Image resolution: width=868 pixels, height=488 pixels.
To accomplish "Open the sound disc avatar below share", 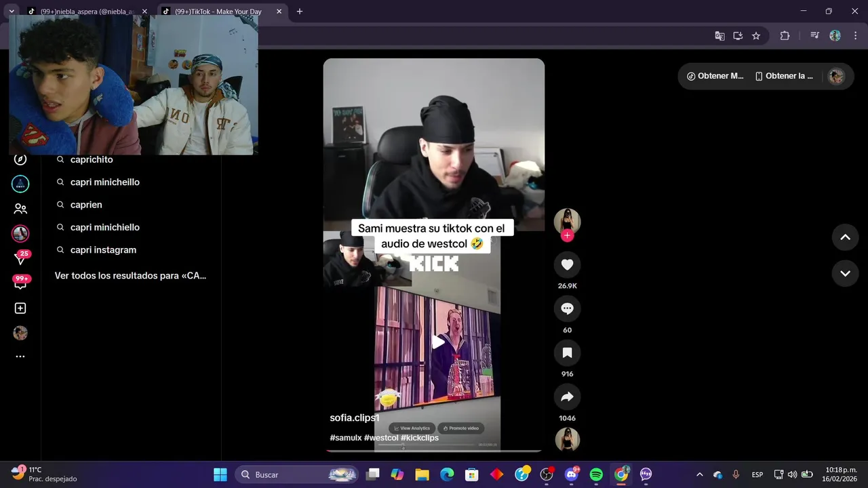I will [568, 439].
